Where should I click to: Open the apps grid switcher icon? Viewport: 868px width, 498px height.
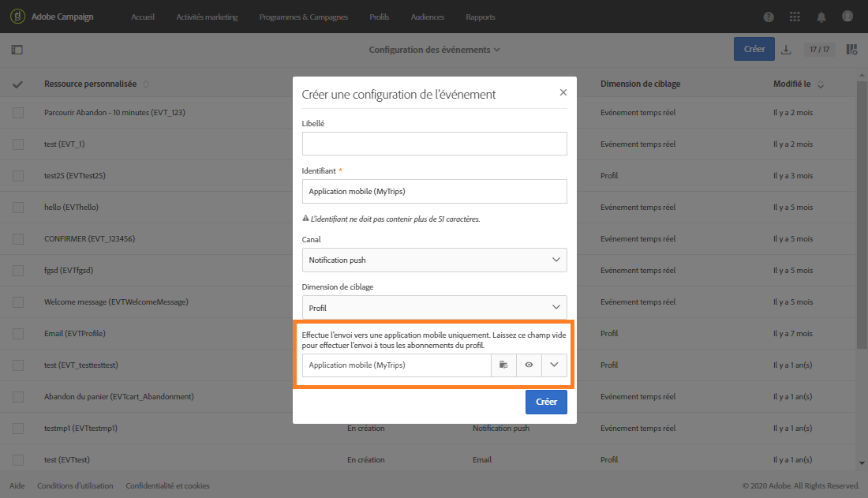(795, 17)
